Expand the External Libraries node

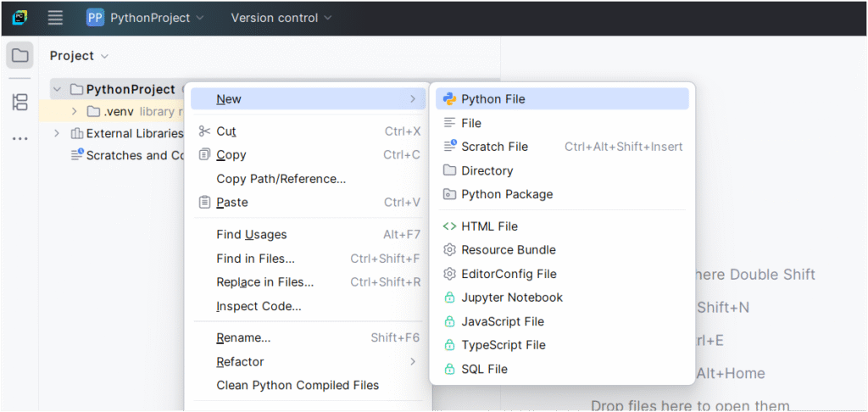pyautogui.click(x=57, y=133)
